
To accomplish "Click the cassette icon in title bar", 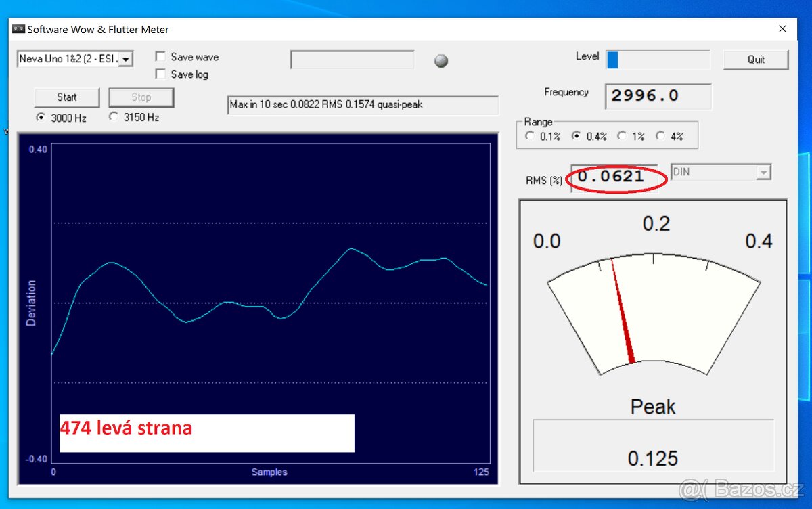I will [x=18, y=30].
